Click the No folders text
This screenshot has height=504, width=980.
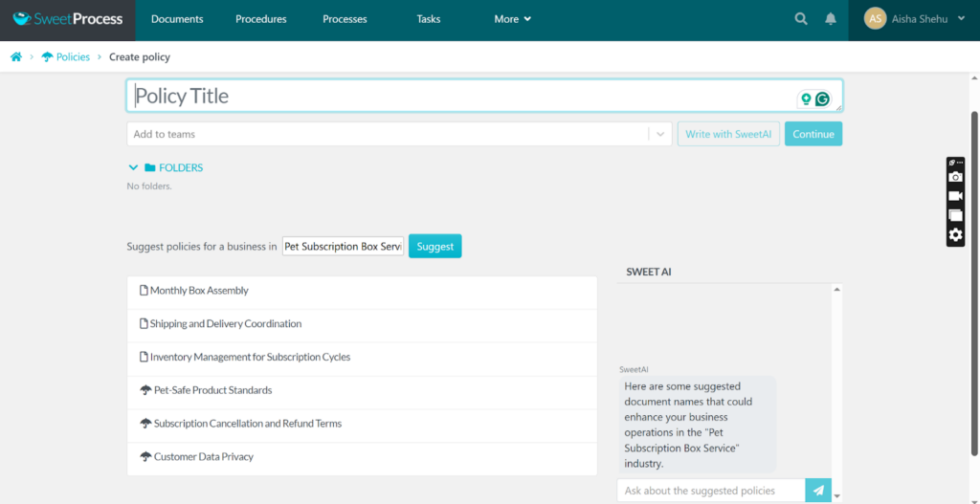click(149, 186)
